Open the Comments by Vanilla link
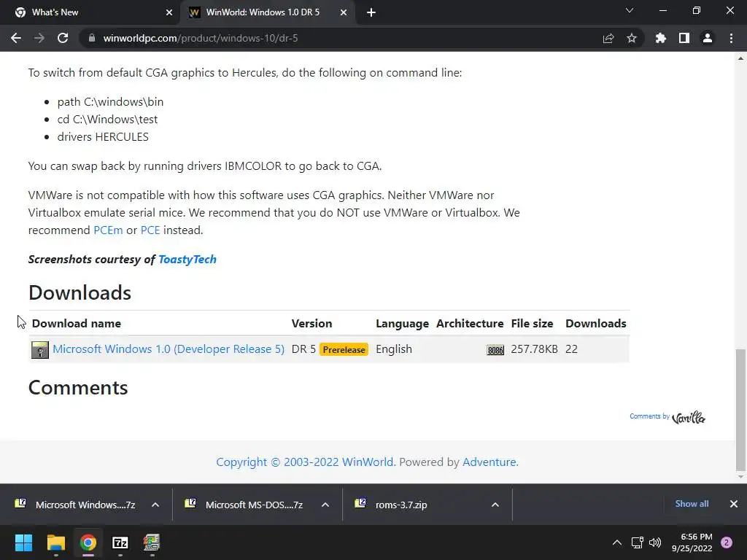The image size is (747, 560). [x=667, y=417]
